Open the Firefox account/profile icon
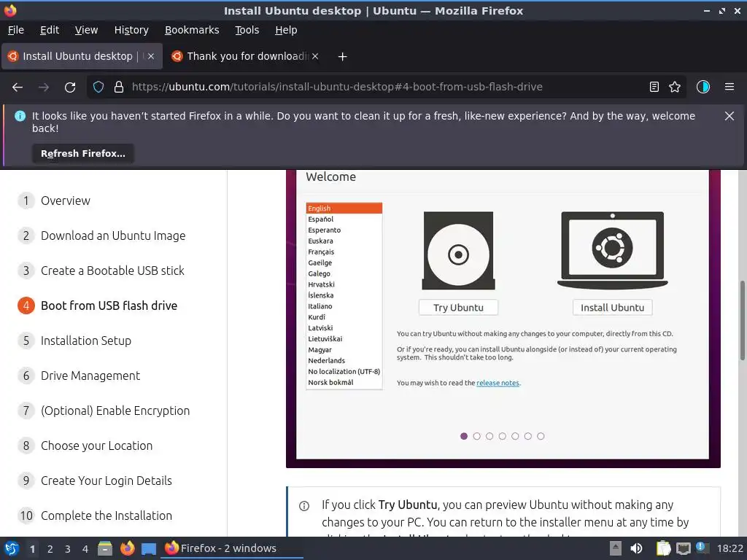The height and width of the screenshot is (560, 747). click(703, 87)
